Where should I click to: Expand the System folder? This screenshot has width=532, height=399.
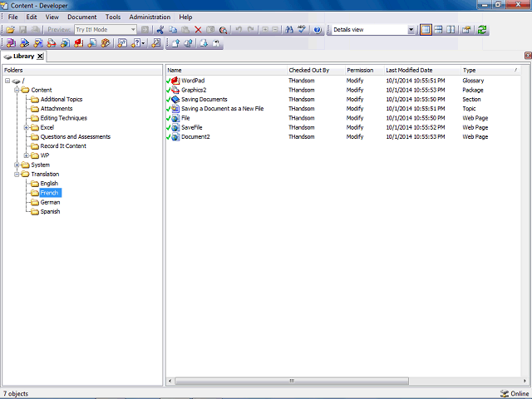[x=17, y=165]
